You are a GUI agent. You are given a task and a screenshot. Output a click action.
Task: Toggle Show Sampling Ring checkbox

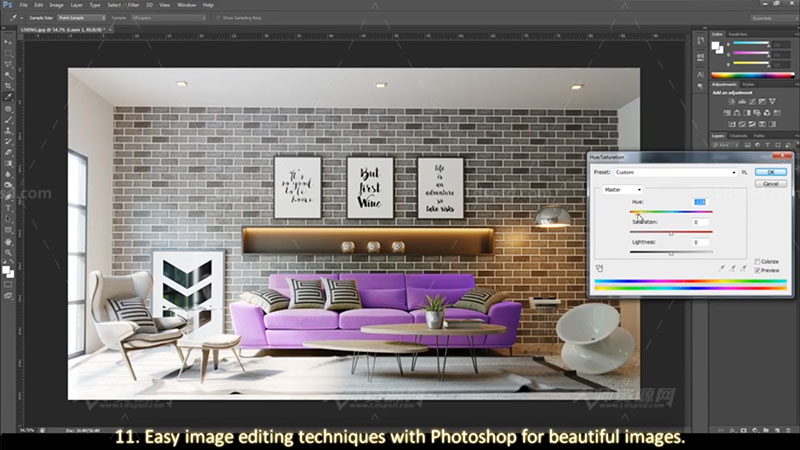[x=218, y=18]
